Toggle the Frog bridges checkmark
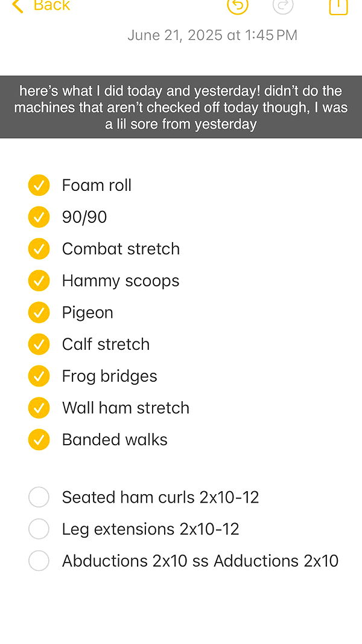This screenshot has height=644, width=362. [39, 376]
